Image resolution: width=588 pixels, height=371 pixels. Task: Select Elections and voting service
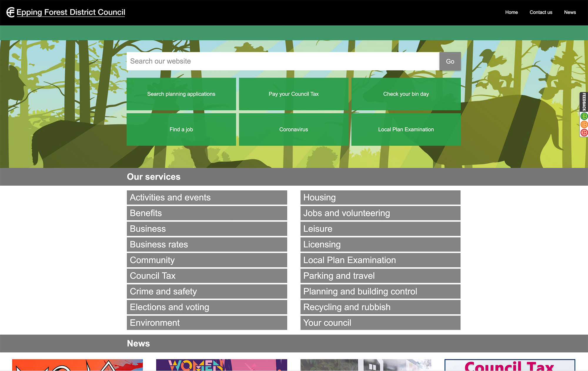207,307
